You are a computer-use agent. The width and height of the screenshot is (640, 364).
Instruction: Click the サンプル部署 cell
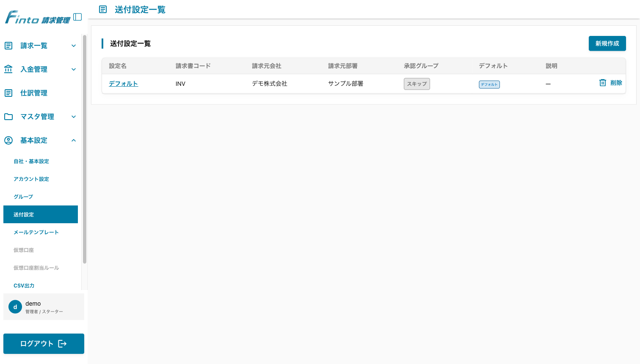[346, 84]
